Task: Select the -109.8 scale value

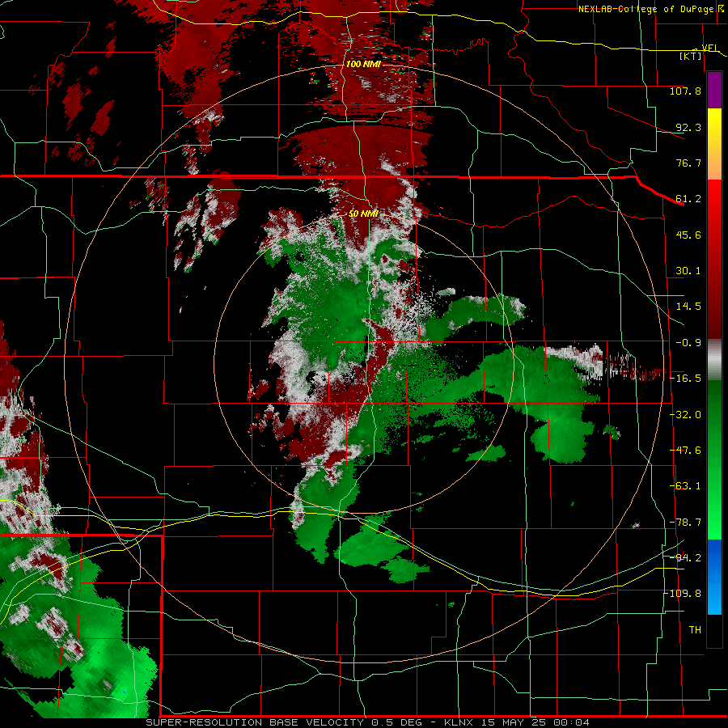Action: coord(683,594)
